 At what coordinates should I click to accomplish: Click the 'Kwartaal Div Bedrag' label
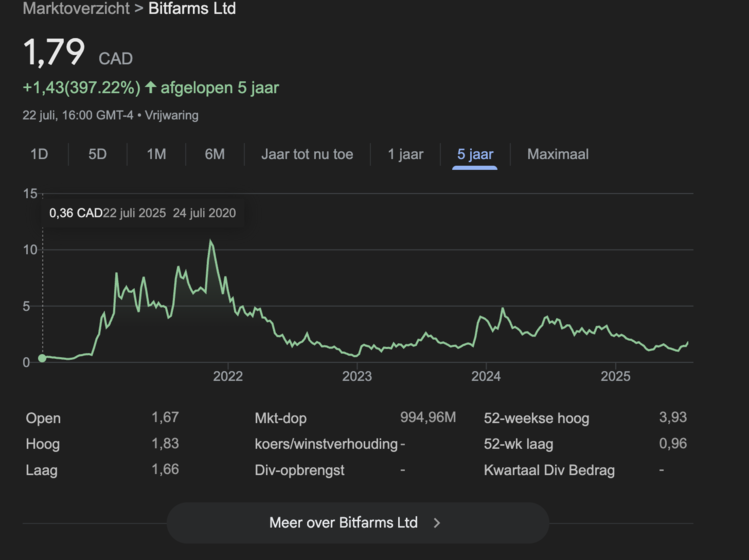[x=549, y=470]
